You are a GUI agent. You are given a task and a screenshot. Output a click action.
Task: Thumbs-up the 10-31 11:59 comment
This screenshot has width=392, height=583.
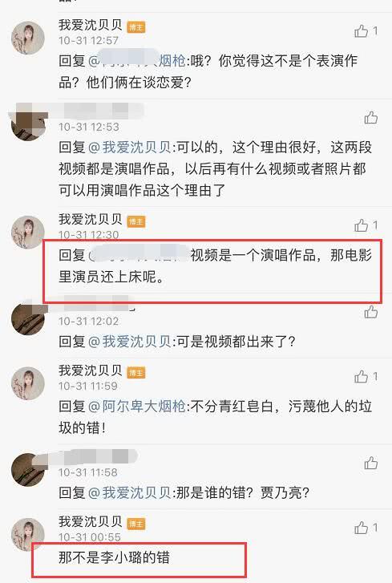[x=361, y=377]
